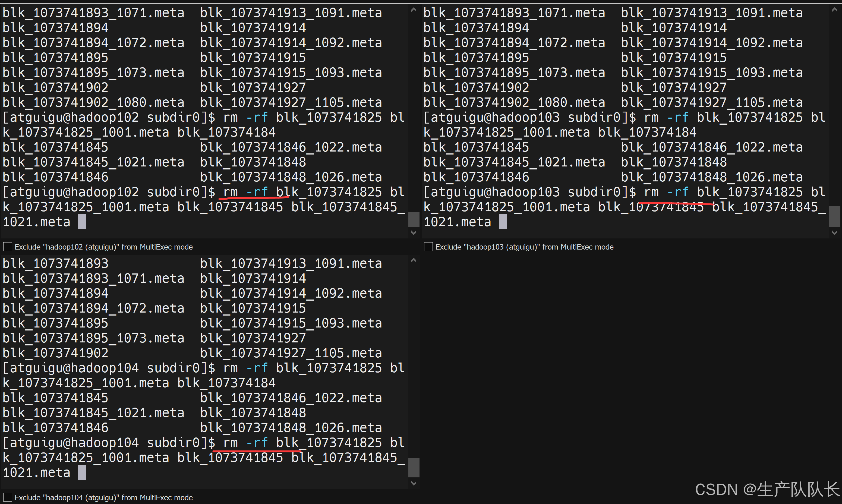Click scroll-up arrow of the hadoop103 terminal pane
The image size is (842, 504).
coord(834,10)
